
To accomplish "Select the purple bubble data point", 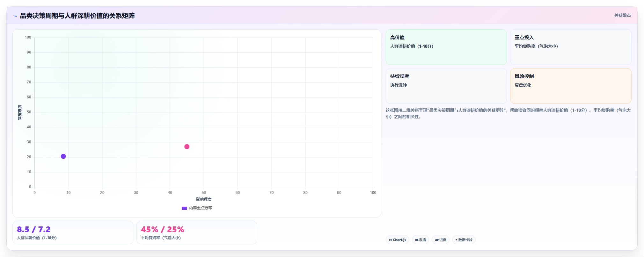I will coord(63,156).
